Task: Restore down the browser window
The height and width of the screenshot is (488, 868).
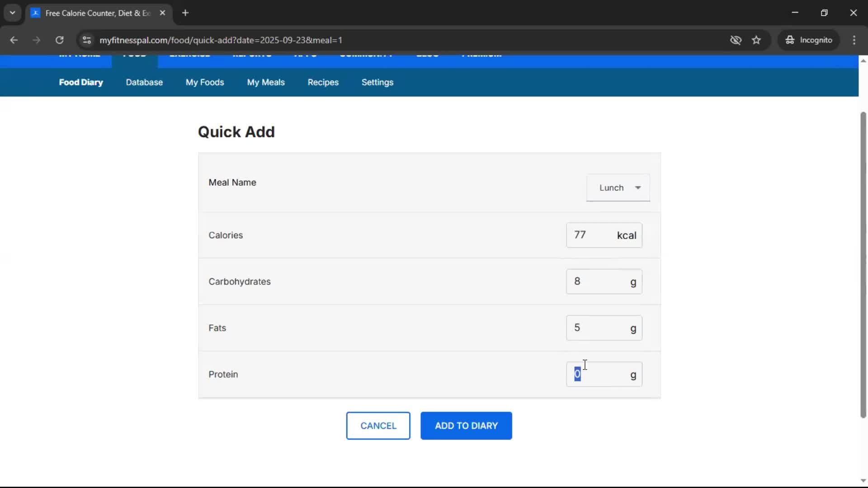Action: coord(824,13)
